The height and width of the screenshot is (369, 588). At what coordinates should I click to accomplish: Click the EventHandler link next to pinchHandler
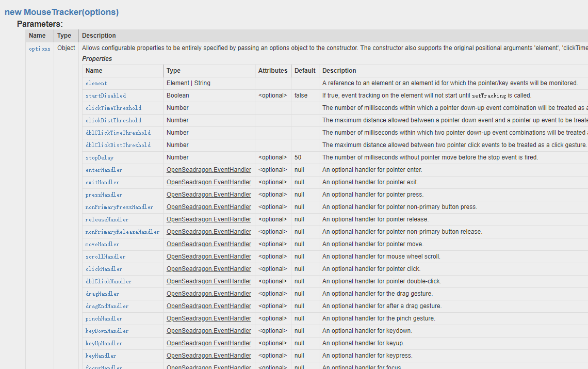[x=208, y=318]
